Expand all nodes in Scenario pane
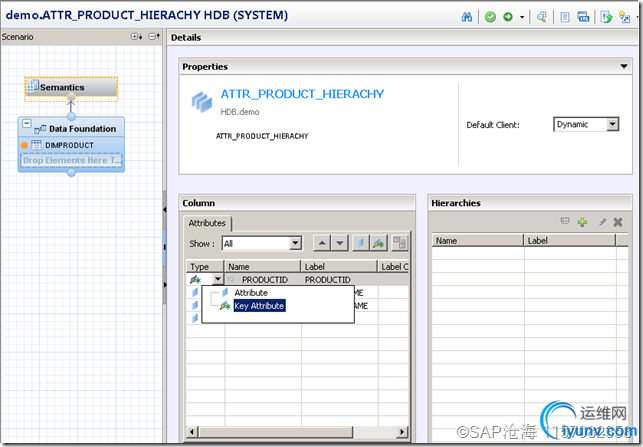Viewport: 643px width, 447px height. click(x=137, y=37)
